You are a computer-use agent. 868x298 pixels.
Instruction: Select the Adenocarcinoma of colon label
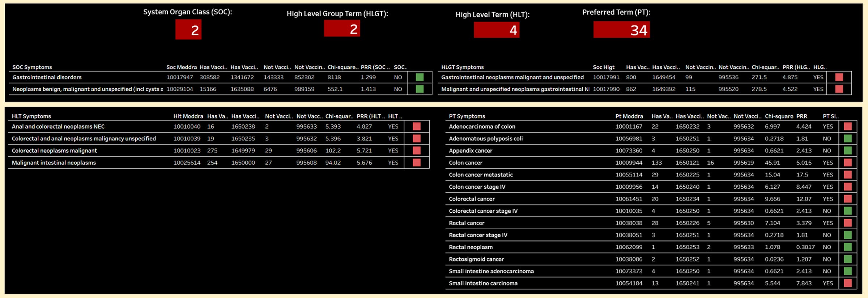482,127
